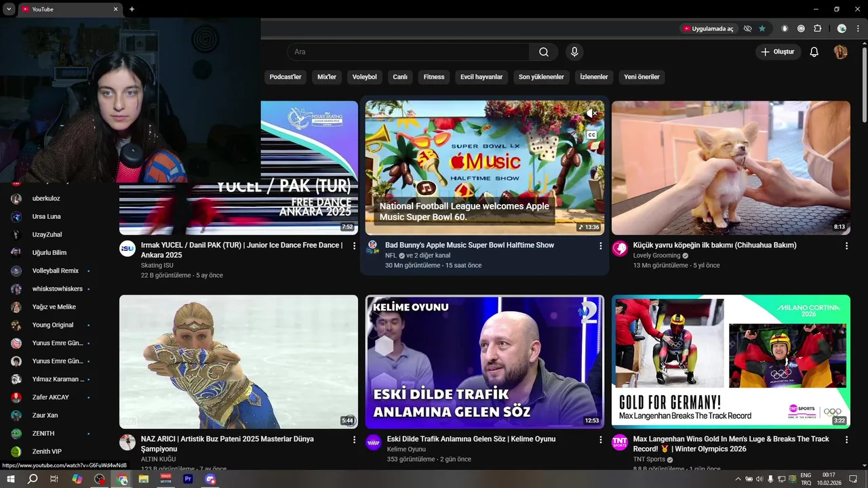The image size is (868, 488).
Task: Open options for Irmak YUCEL ice dance video
Action: click(354, 246)
